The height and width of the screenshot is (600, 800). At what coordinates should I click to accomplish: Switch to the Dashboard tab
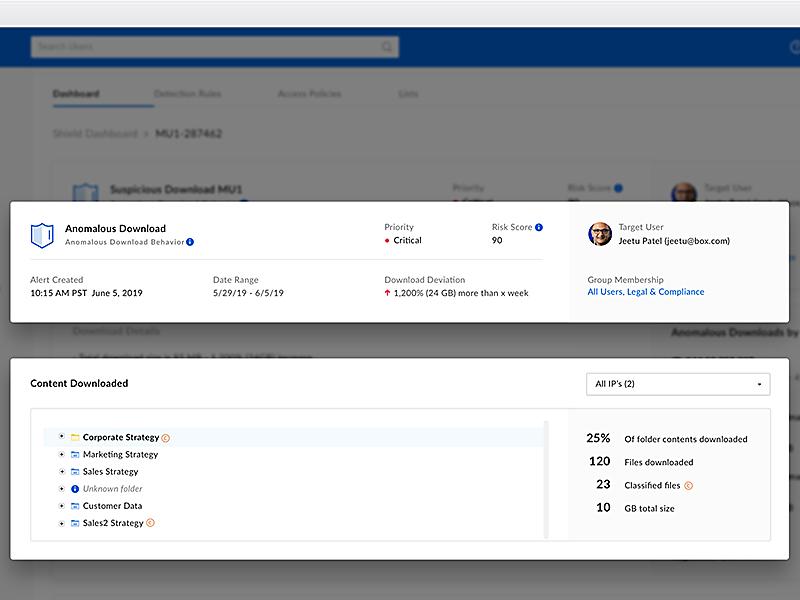76,94
